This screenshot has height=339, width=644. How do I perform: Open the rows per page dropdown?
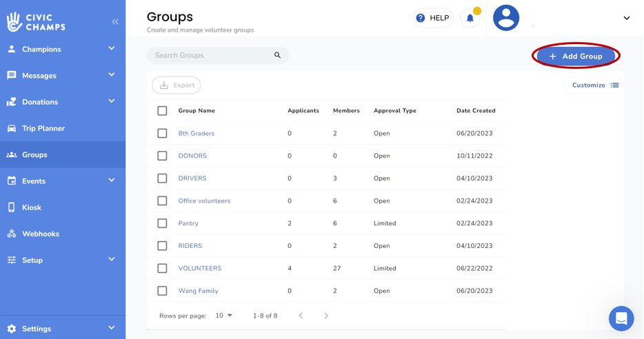pos(223,316)
